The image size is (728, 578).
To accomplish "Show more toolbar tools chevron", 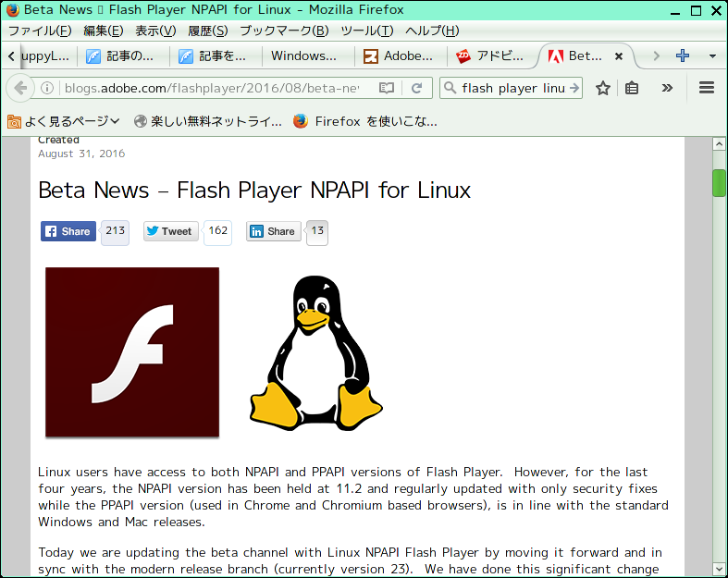I will [667, 88].
